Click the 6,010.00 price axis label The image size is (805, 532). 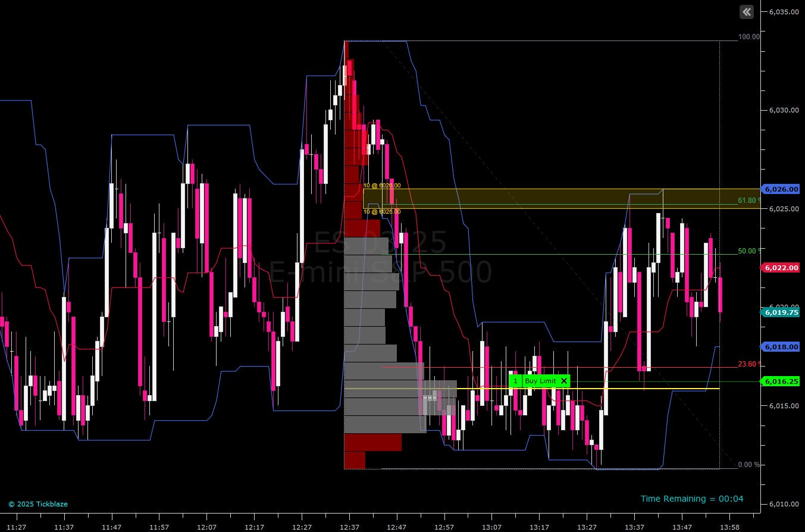point(783,504)
